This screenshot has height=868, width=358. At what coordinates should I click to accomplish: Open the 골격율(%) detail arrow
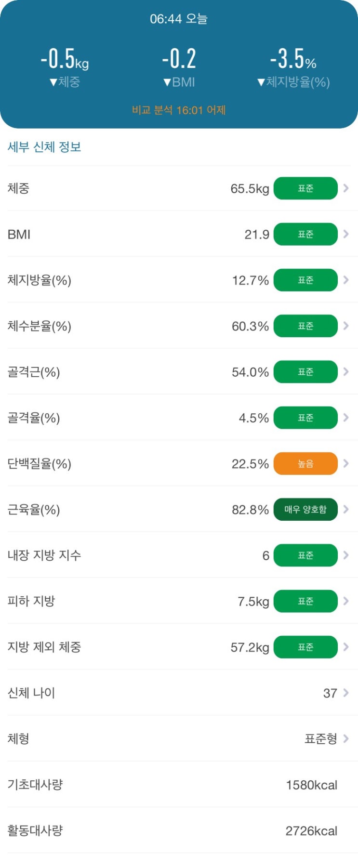[346, 418]
